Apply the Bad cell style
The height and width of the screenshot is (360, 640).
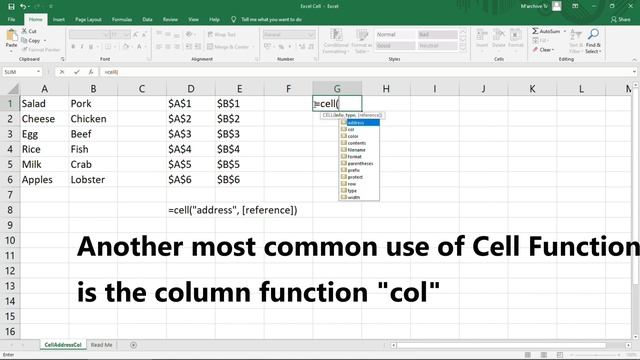click(x=437, y=35)
